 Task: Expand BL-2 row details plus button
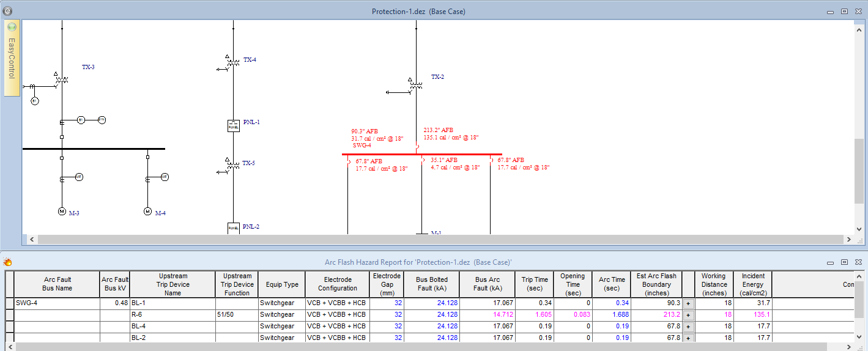point(688,338)
